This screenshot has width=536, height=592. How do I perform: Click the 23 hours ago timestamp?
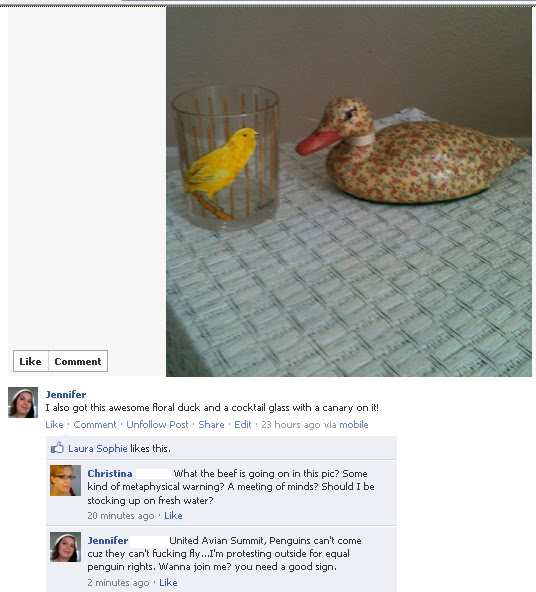291,425
